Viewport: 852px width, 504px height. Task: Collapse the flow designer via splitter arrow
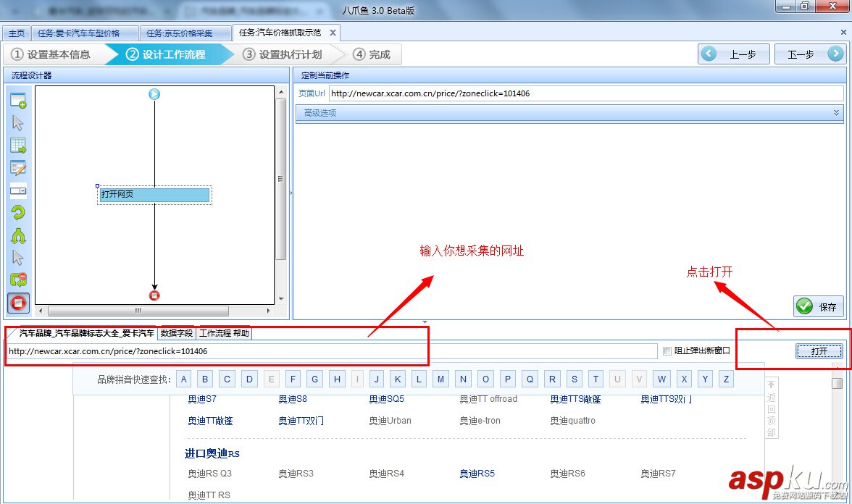tap(291, 193)
